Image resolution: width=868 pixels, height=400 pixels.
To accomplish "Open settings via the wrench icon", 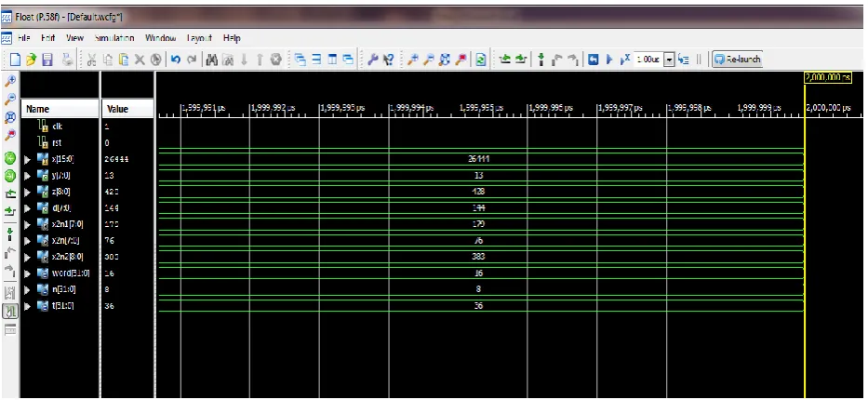I will (x=372, y=60).
